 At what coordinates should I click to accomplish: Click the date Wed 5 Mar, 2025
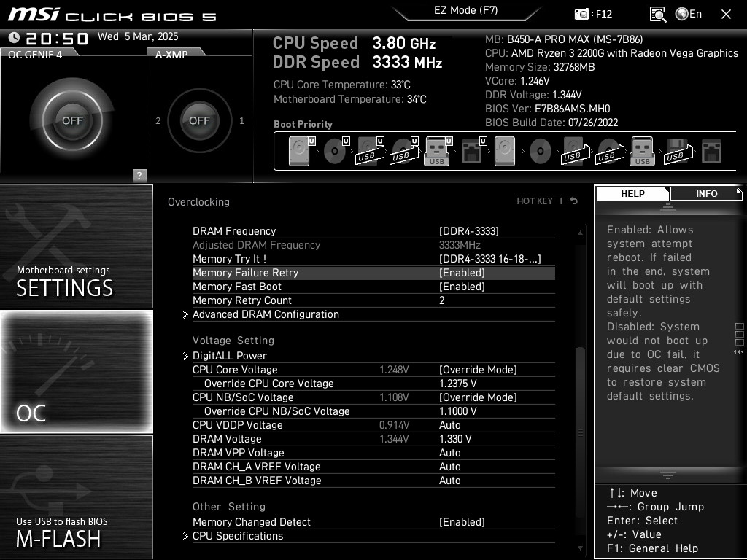point(138,36)
